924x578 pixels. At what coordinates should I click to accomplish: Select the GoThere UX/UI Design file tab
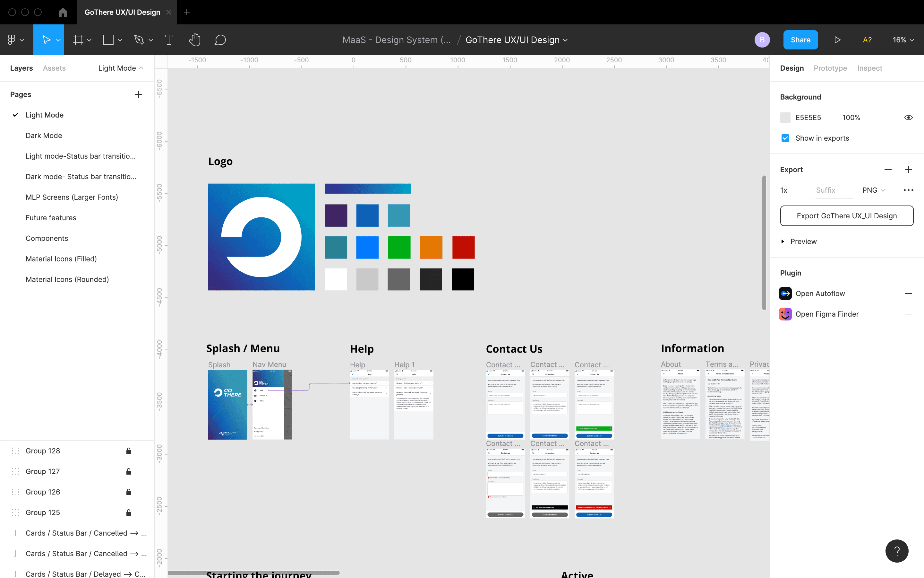coord(122,12)
